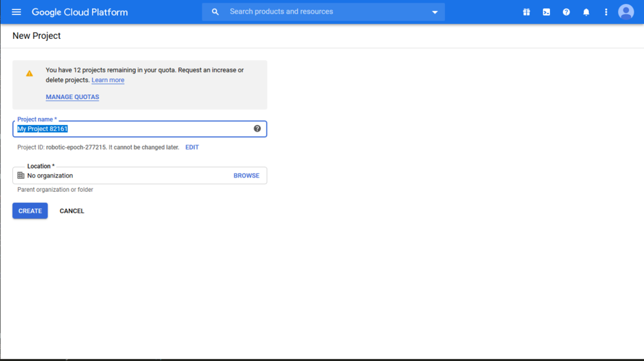Browse for a parent location

tap(247, 175)
